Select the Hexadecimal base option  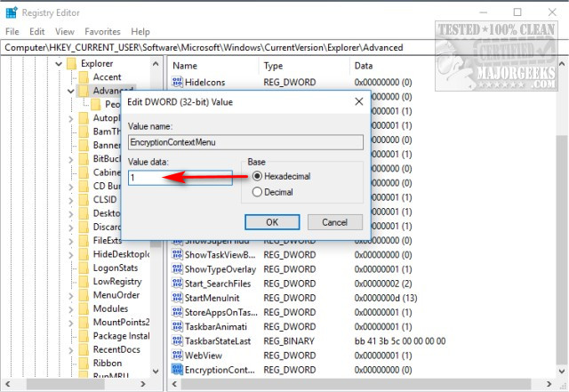pos(257,176)
